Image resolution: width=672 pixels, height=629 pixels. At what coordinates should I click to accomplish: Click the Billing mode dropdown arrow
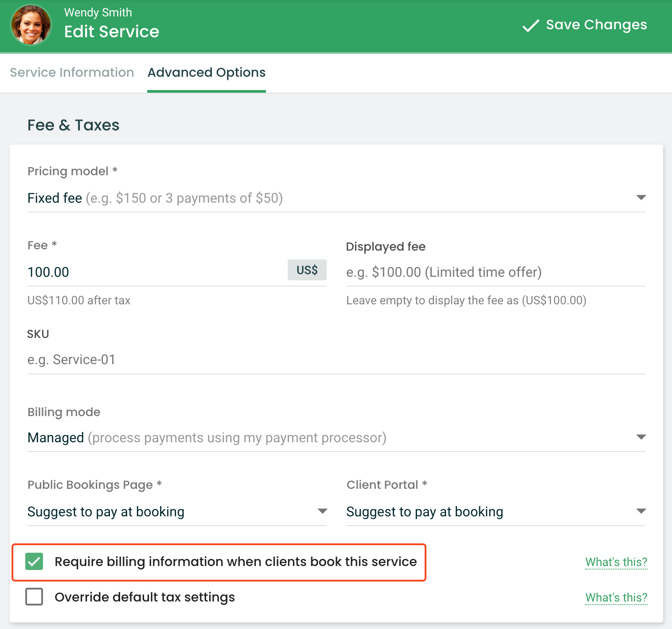point(641,437)
